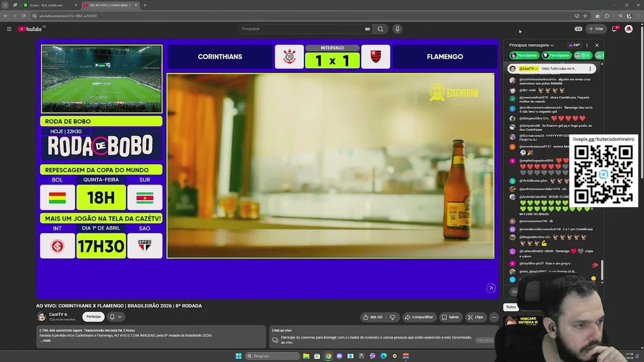This screenshot has width=644, height=362.
Task: Click the chat message from @LarissaBeatriz
Action: pyautogui.click(x=552, y=253)
